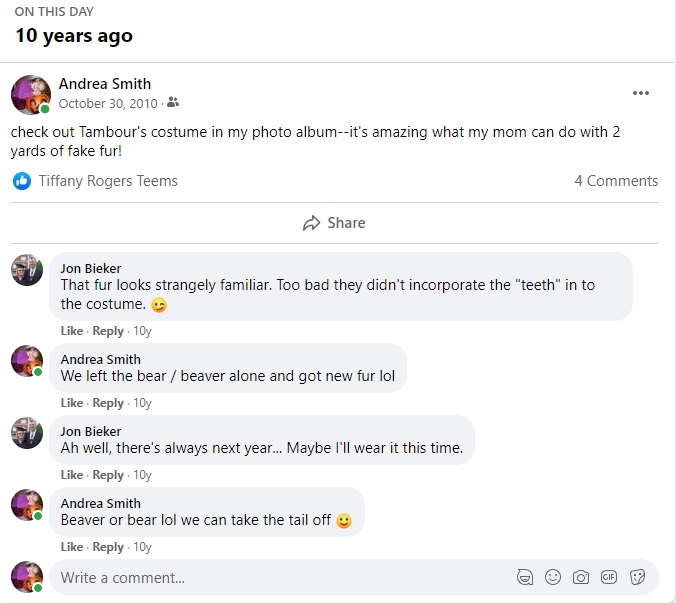Click the blue Like reaction icon

(x=22, y=181)
